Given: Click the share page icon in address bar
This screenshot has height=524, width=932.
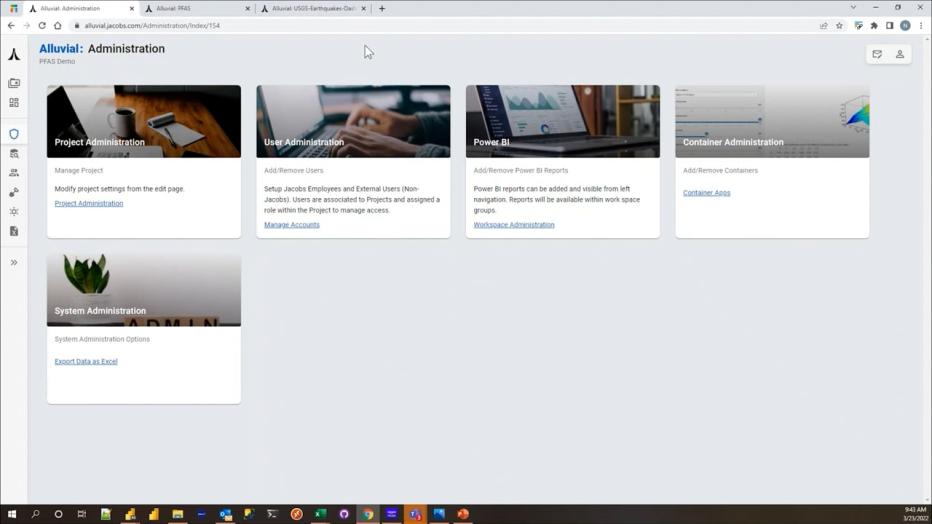Looking at the screenshot, I should 824,26.
